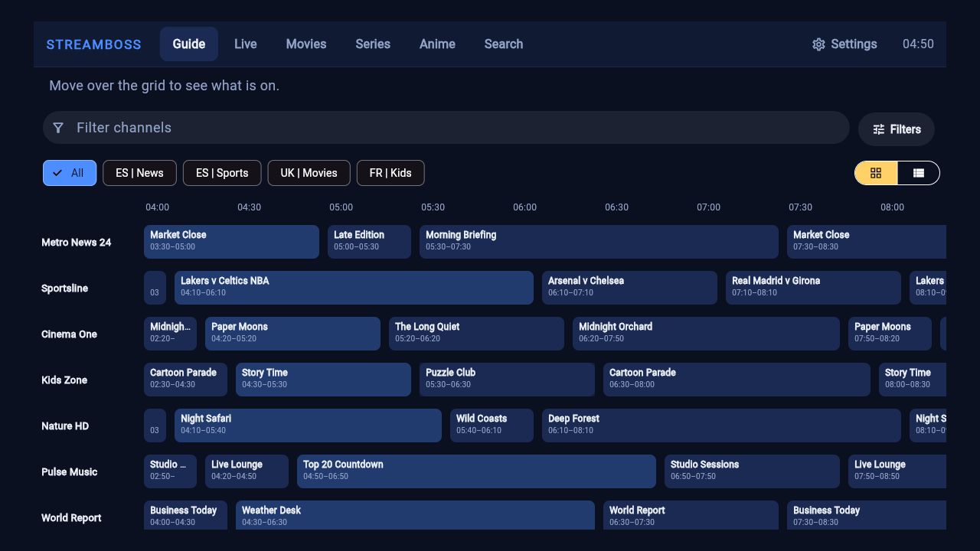Open the Guide tab
This screenshot has height=551, width=980.
coord(189,44)
